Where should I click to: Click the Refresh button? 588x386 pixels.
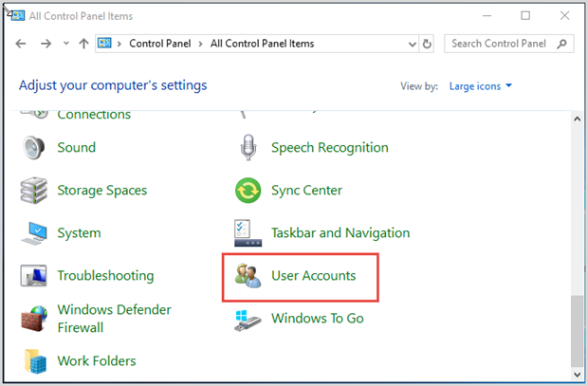(x=428, y=44)
